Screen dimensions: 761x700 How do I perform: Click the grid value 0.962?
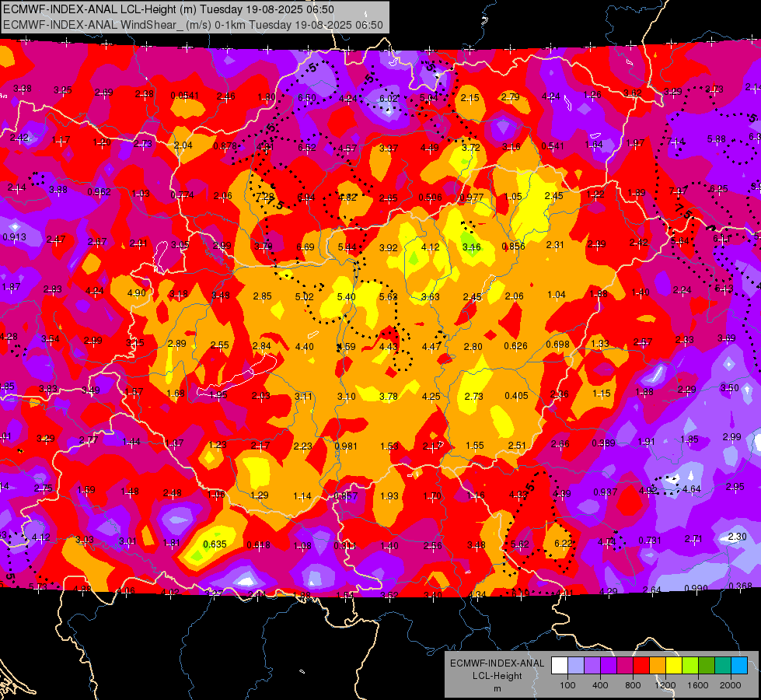(x=99, y=191)
